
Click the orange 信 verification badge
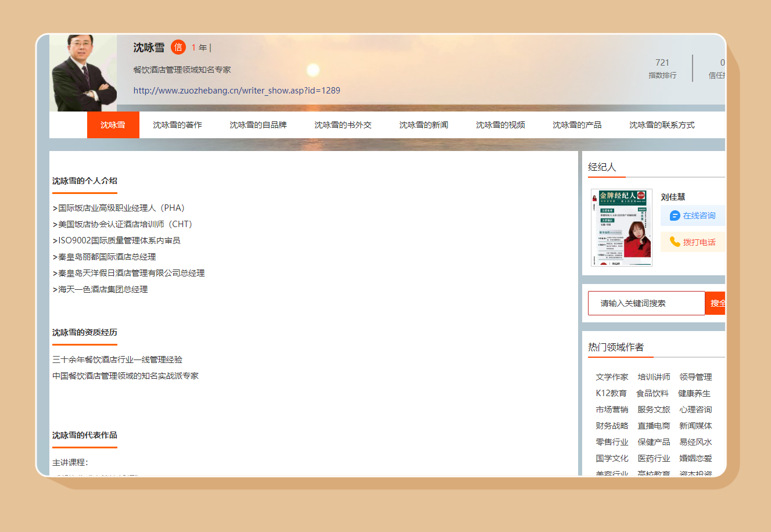click(x=178, y=47)
